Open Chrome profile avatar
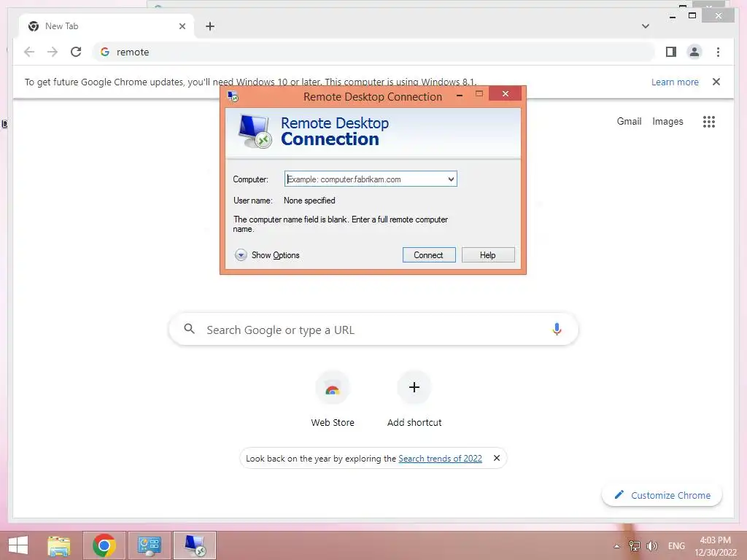 click(694, 52)
